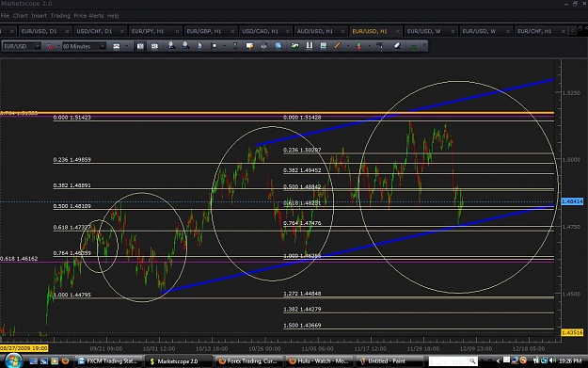Open the Insert menu

coord(39,16)
